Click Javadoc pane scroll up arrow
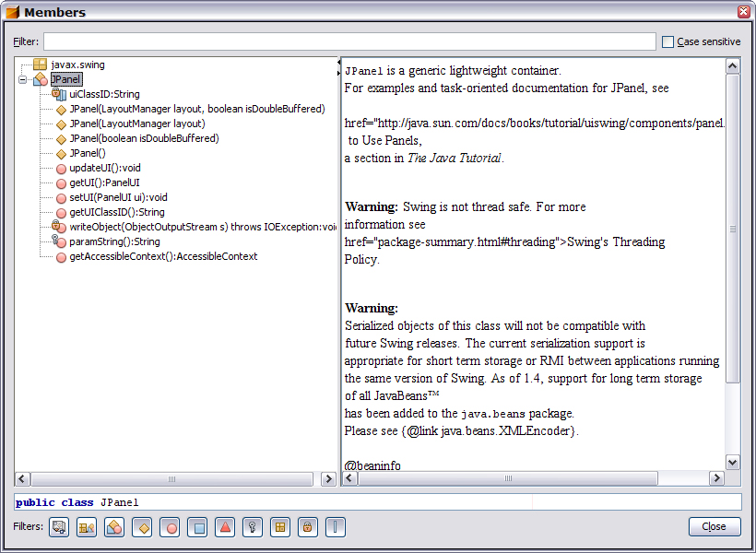756x553 pixels. tap(733, 66)
